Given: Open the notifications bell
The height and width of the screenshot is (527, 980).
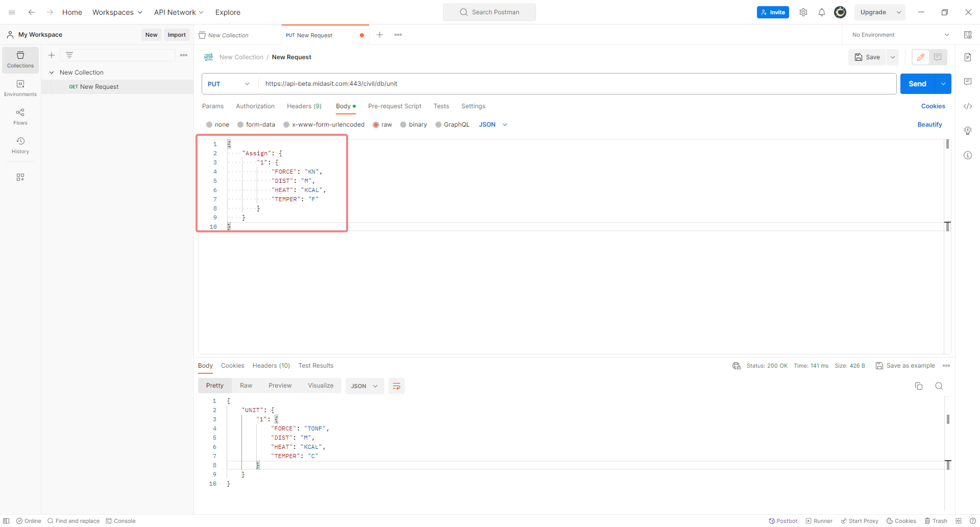Looking at the screenshot, I should pyautogui.click(x=821, y=12).
